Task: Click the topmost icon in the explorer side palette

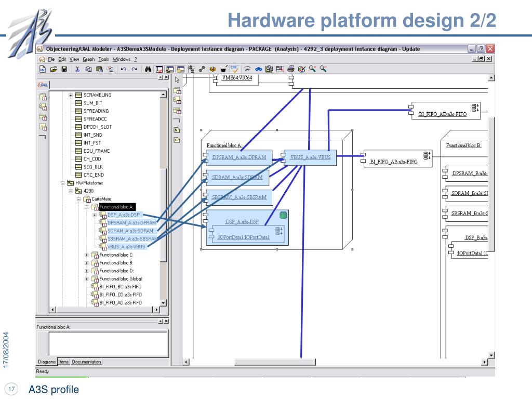Action: coord(43,97)
